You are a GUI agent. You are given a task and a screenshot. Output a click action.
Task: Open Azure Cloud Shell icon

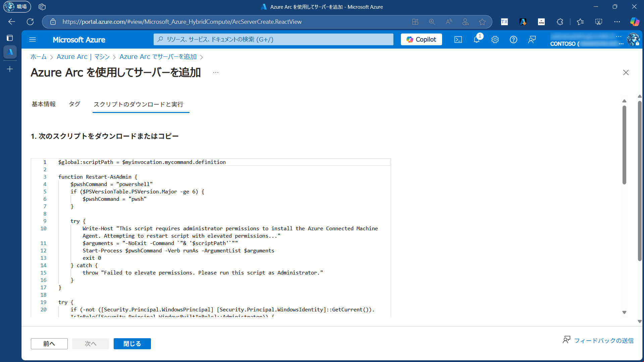[x=458, y=40]
